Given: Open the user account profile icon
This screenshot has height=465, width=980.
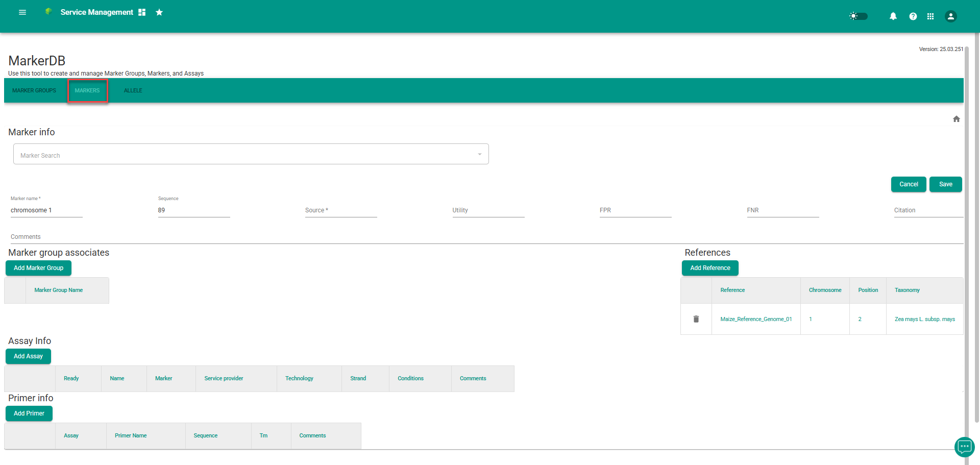Looking at the screenshot, I should click(x=950, y=16).
